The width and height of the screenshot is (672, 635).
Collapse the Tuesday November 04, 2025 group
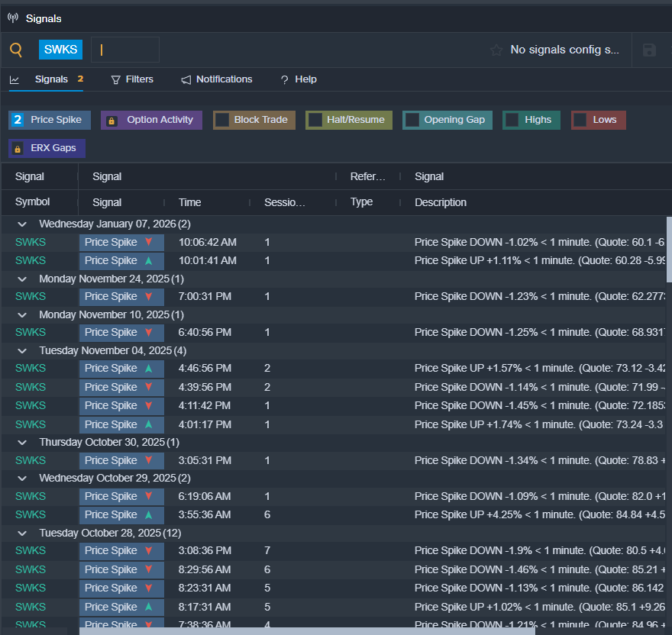tap(22, 350)
